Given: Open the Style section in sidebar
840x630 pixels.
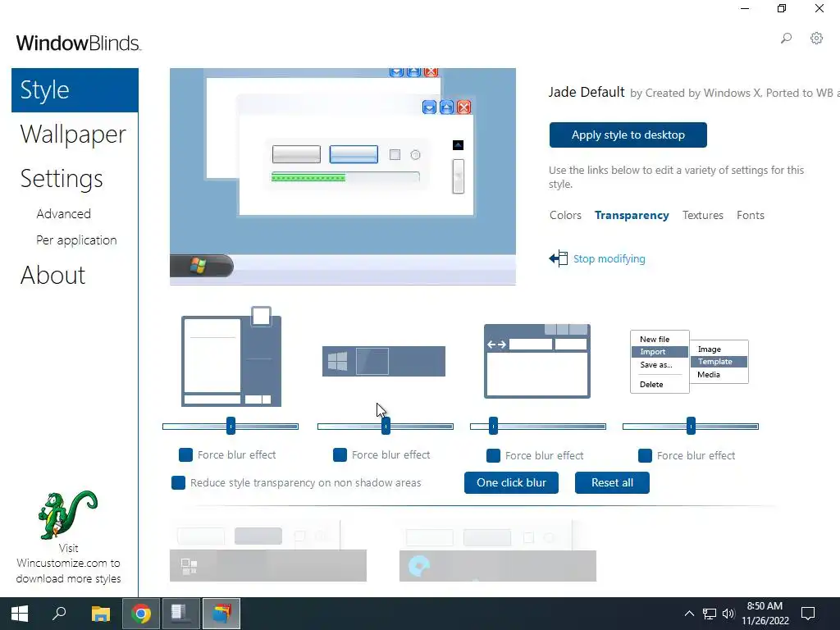Looking at the screenshot, I should coord(75,90).
